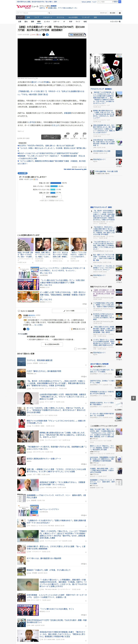Open the 現金給付「15歳以下」加算 article
Image resolution: width=138 pixels, height=644 pixels.
tap(49, 570)
